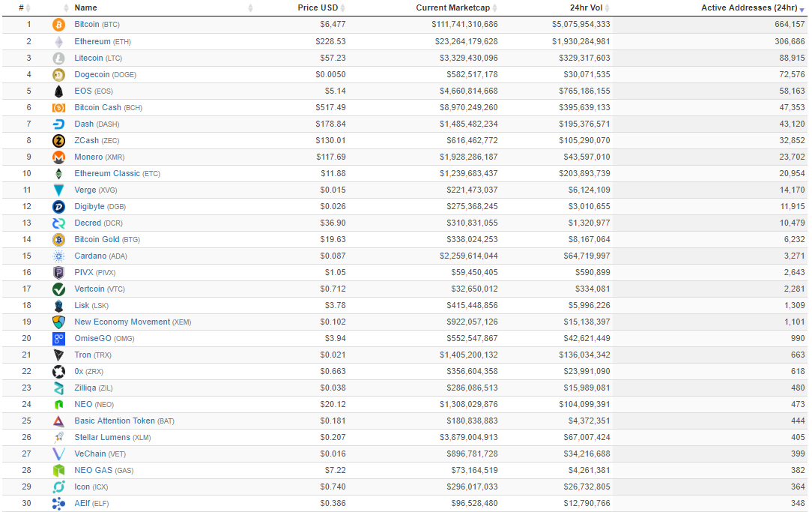
Task: Click the Dogecoin logo icon
Action: click(x=58, y=75)
